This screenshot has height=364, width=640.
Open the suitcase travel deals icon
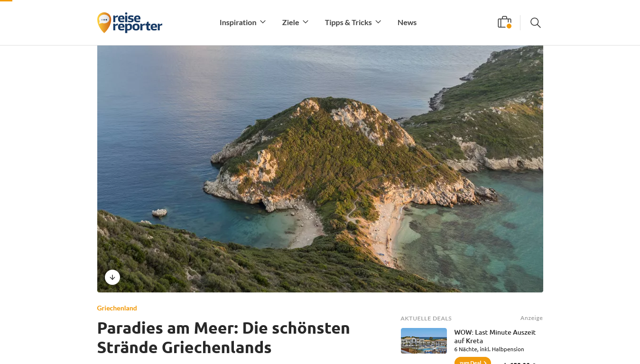pos(504,22)
